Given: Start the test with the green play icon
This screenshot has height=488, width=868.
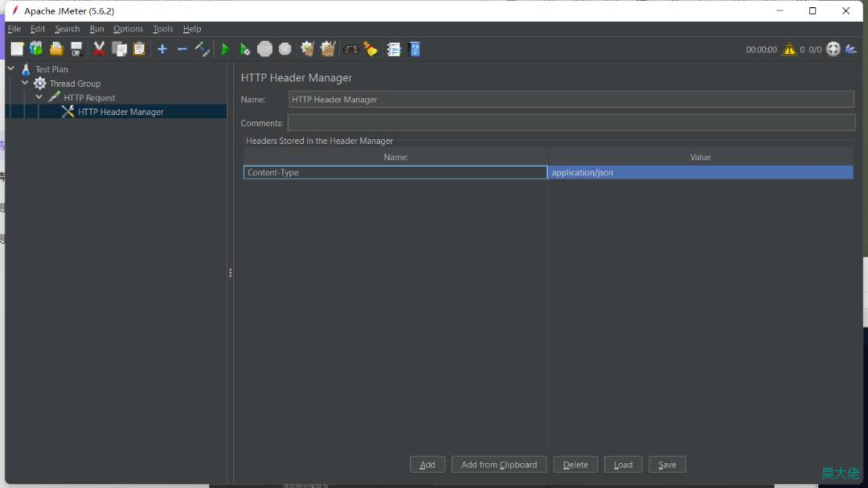Looking at the screenshot, I should (x=225, y=49).
